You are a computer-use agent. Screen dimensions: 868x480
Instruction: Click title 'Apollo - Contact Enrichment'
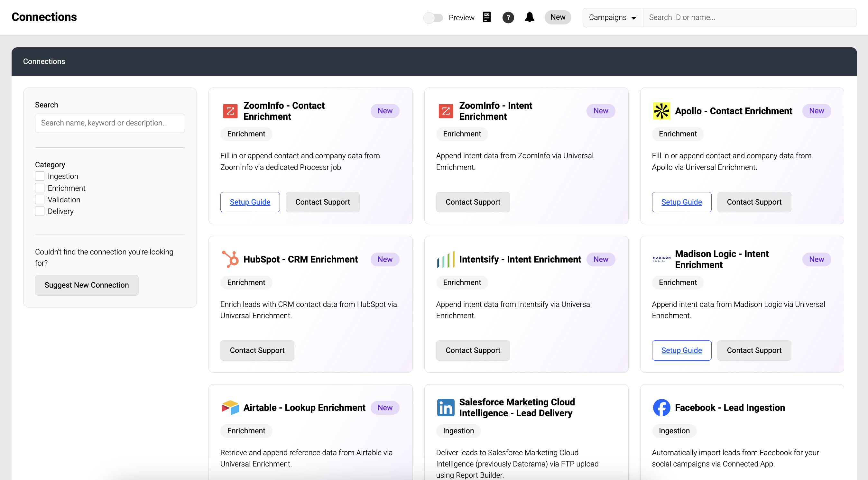(x=734, y=111)
